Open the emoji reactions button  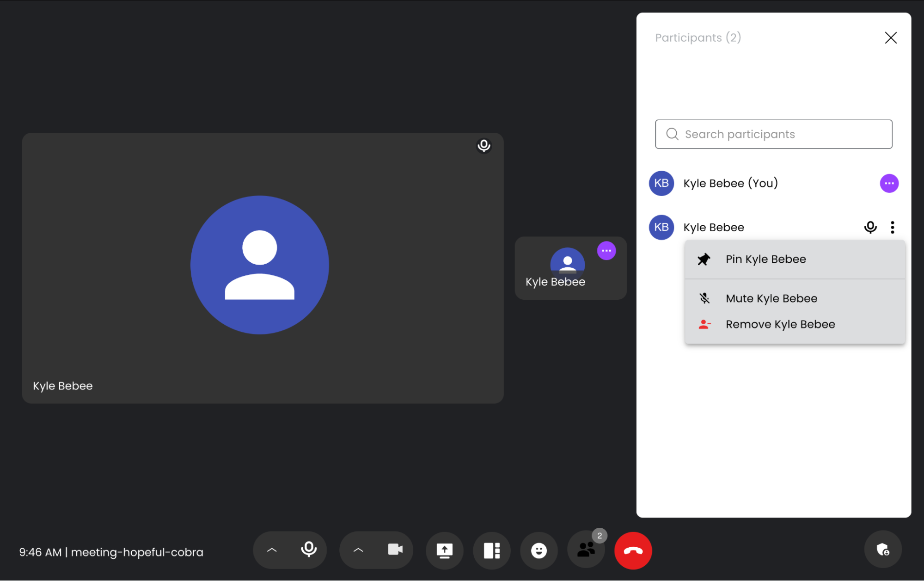[x=539, y=550]
